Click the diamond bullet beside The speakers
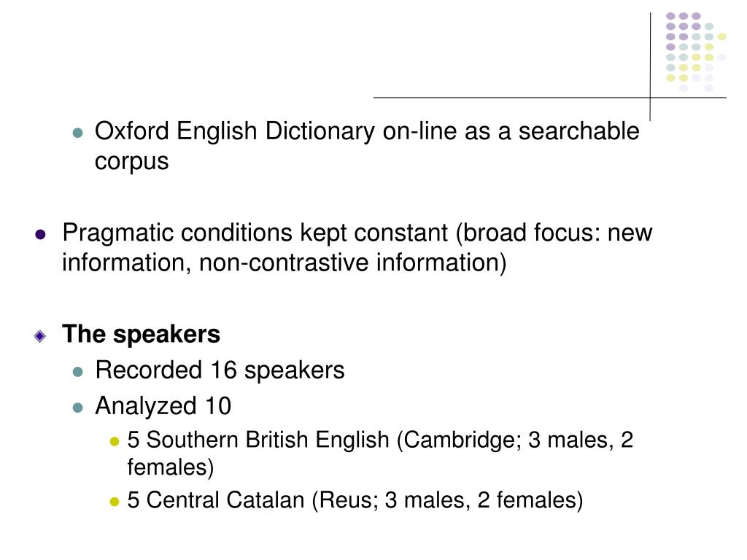This screenshot has width=747, height=560. click(x=40, y=336)
